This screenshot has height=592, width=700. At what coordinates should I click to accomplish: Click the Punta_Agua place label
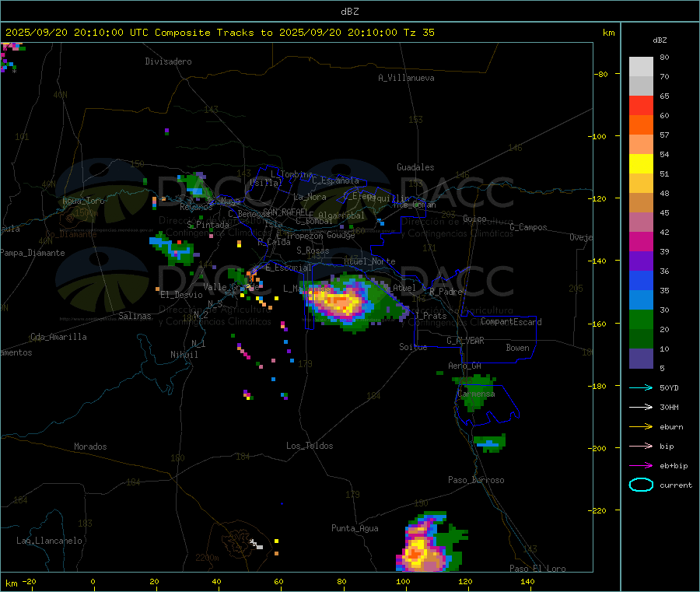(355, 528)
